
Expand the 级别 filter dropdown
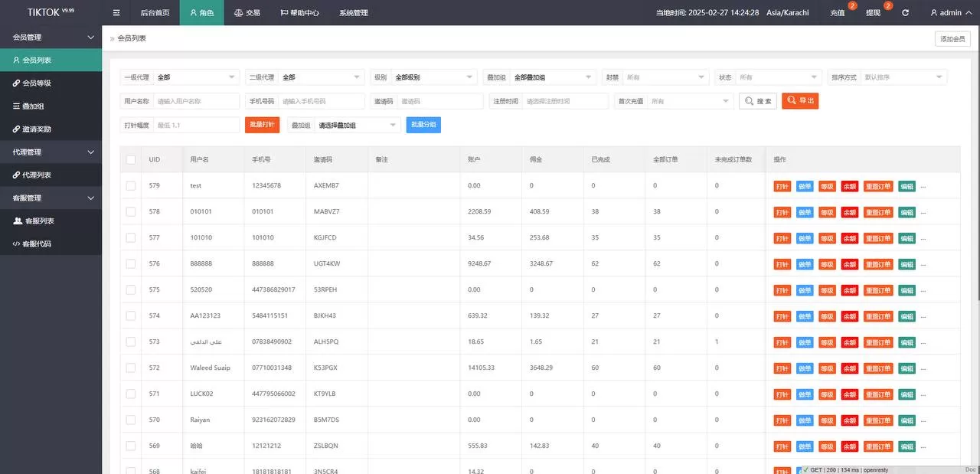coord(433,77)
